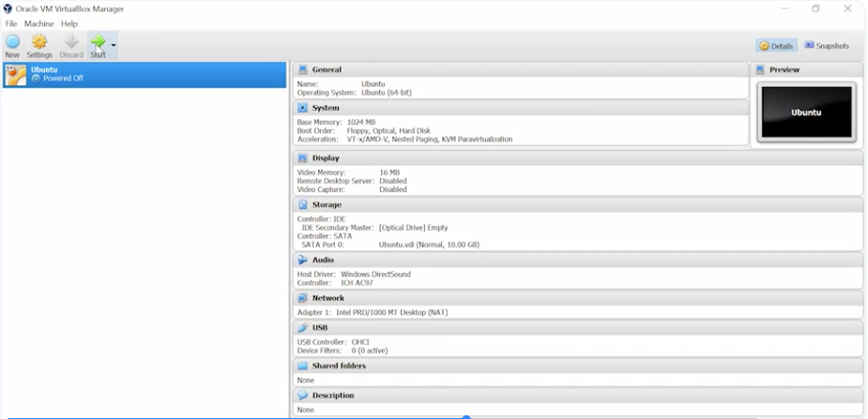Switch to the Snapshots view
Viewport: 868px width, 419px height.
pyautogui.click(x=827, y=46)
